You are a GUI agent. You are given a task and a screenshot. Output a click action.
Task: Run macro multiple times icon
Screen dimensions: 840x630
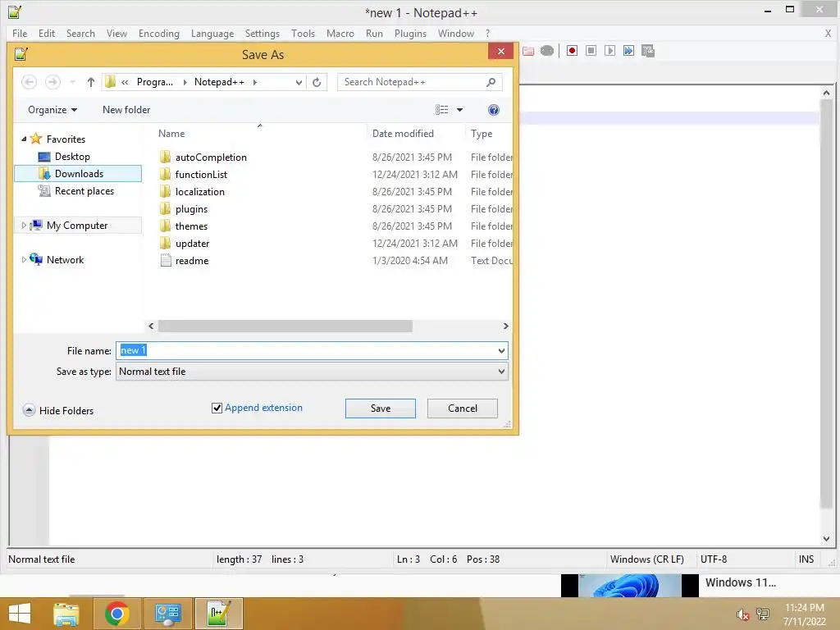click(x=629, y=51)
